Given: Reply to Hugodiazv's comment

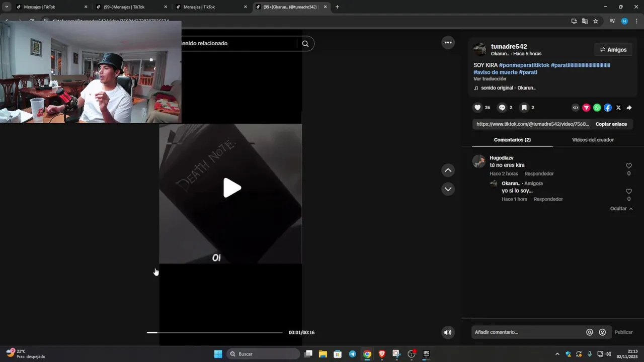Looking at the screenshot, I should (x=539, y=174).
